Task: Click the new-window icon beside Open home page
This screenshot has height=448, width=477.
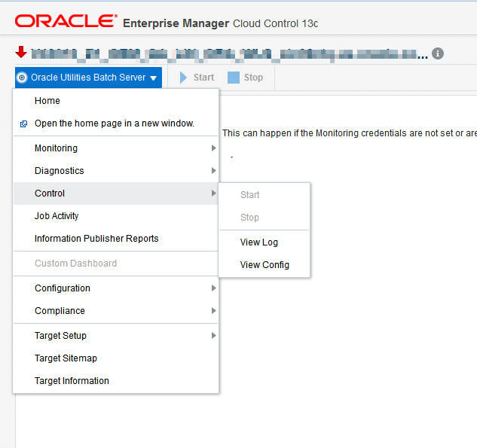Action: [x=23, y=123]
